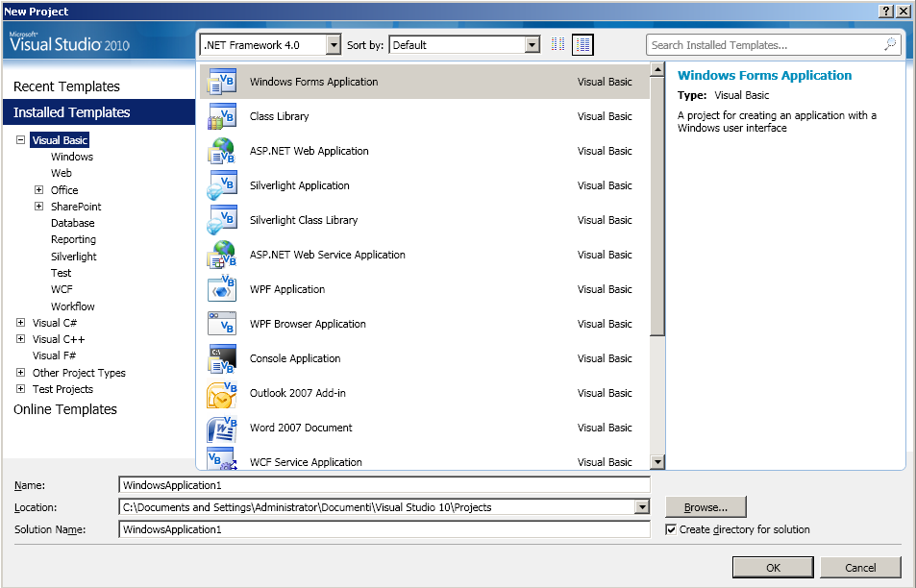Screen dimensions: 916x588
Task: Select the Silverlight Class Library icon
Action: tap(222, 220)
